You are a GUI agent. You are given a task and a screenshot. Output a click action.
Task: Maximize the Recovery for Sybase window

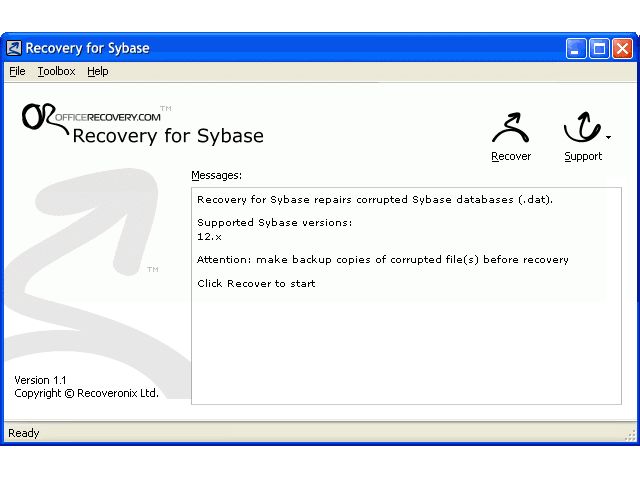(599, 49)
